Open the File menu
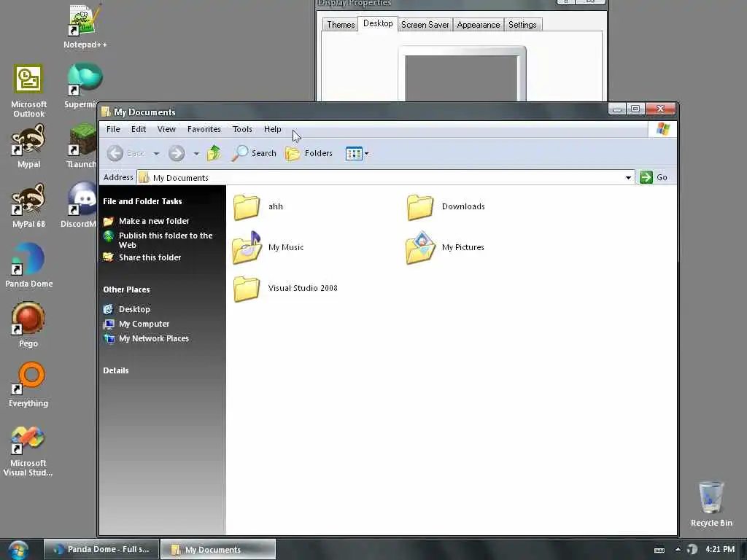 113,129
